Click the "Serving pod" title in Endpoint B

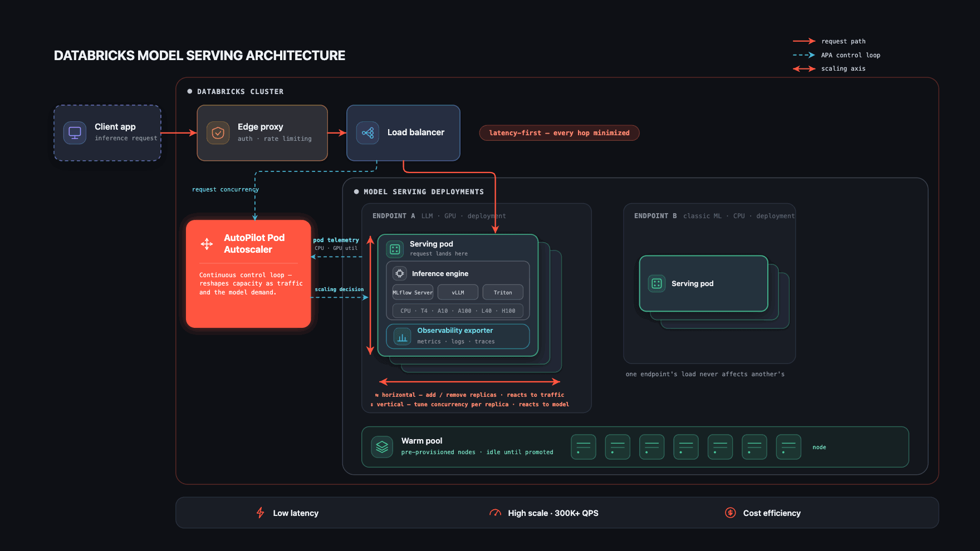point(693,284)
